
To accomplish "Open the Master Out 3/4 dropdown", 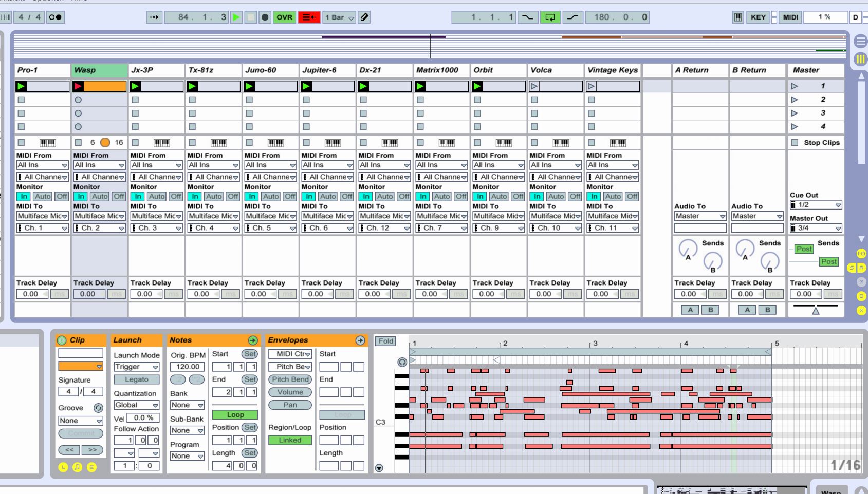I will [816, 228].
